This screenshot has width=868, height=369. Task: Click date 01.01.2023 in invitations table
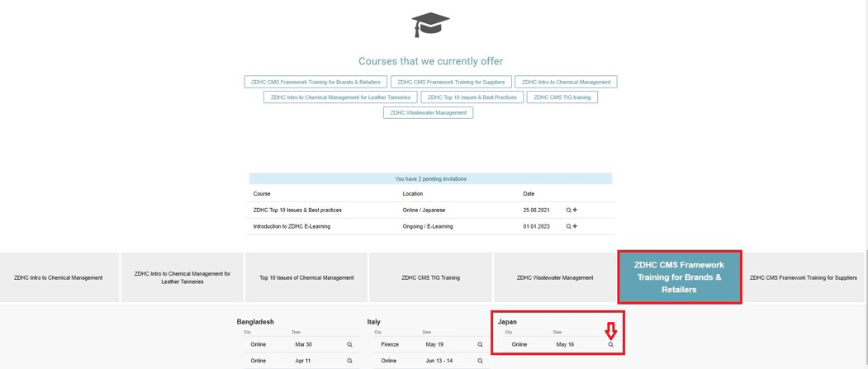(x=537, y=226)
